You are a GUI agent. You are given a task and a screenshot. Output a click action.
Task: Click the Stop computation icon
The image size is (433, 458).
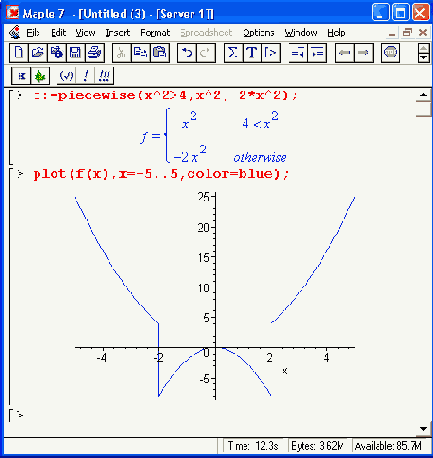[x=390, y=53]
